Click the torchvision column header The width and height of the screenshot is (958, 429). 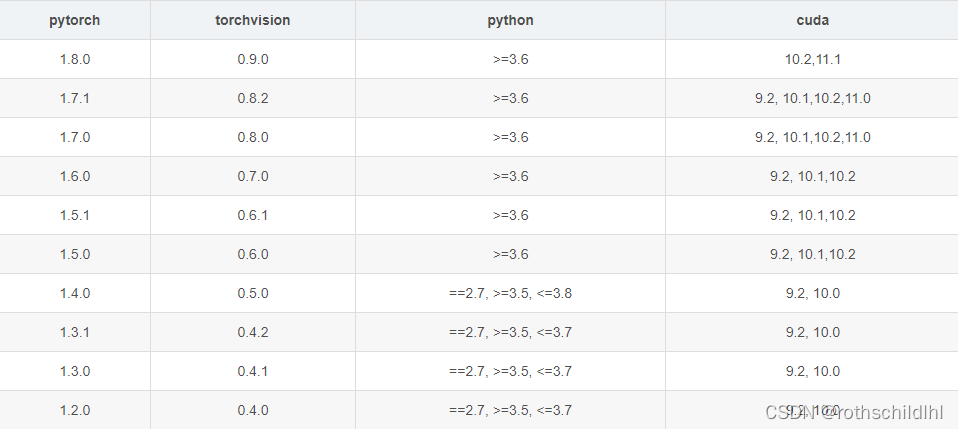pyautogui.click(x=253, y=20)
